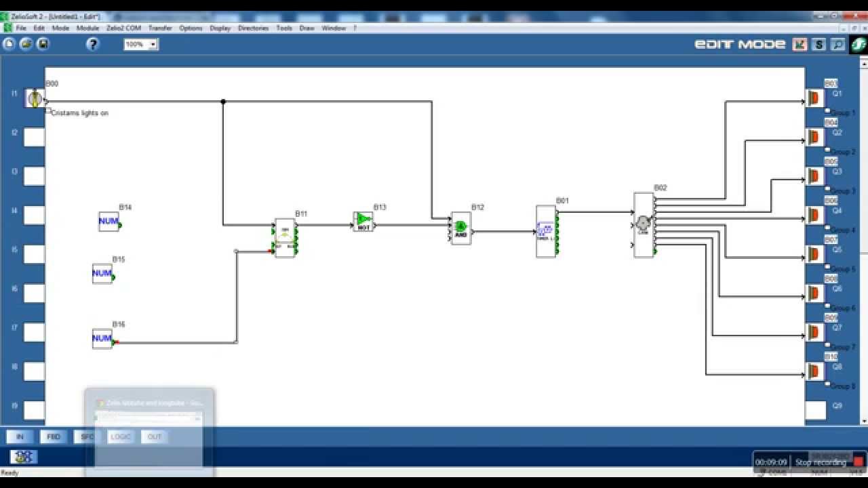Open the Help question mark icon
868x488 pixels.
click(x=93, y=44)
